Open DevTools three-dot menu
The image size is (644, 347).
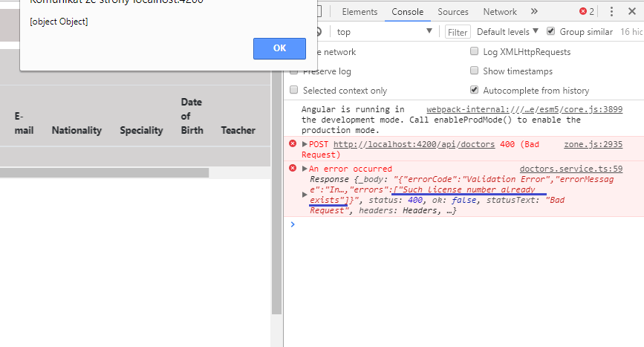pyautogui.click(x=611, y=11)
